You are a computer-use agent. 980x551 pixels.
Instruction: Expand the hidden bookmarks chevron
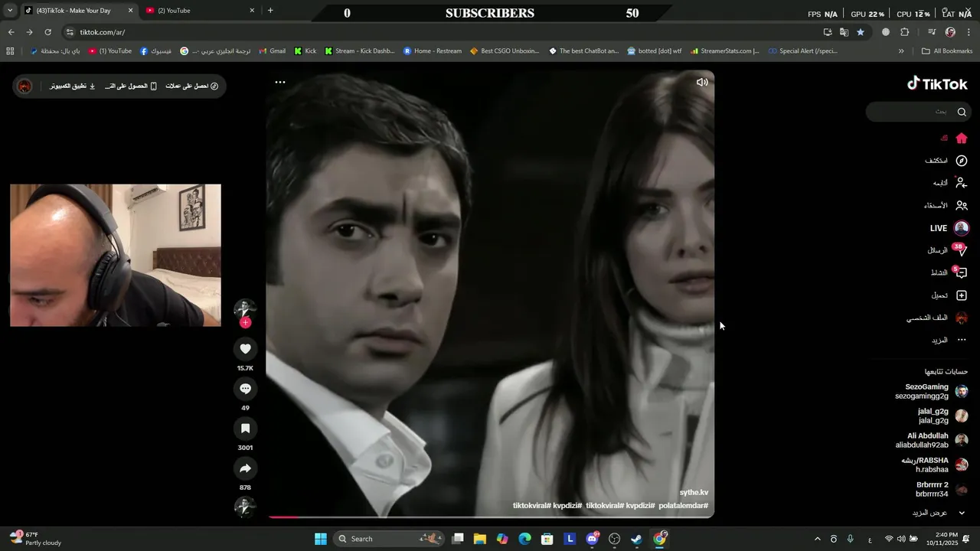901,51
